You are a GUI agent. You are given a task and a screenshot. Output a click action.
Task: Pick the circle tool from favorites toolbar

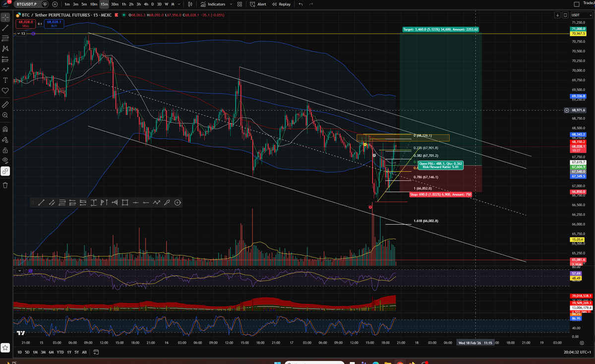pos(178,202)
